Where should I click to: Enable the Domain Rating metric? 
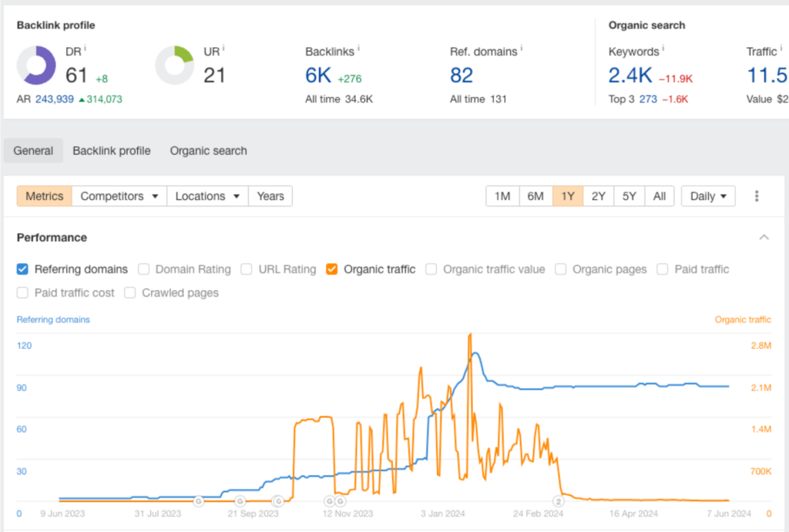point(144,269)
